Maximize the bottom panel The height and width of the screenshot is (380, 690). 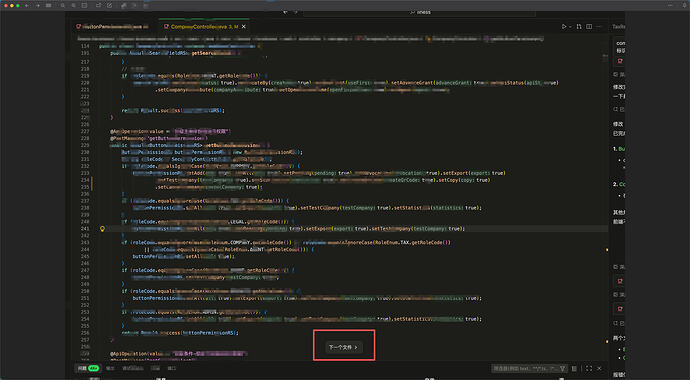tap(589, 369)
